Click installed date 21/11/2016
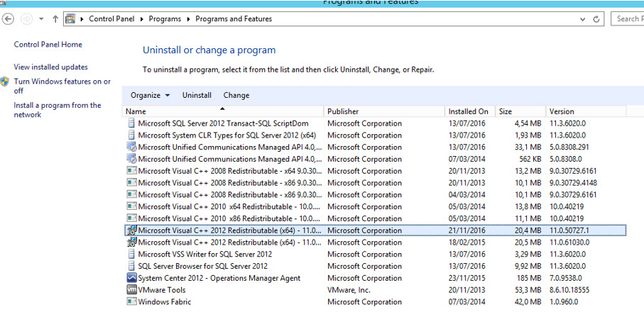 [467, 230]
